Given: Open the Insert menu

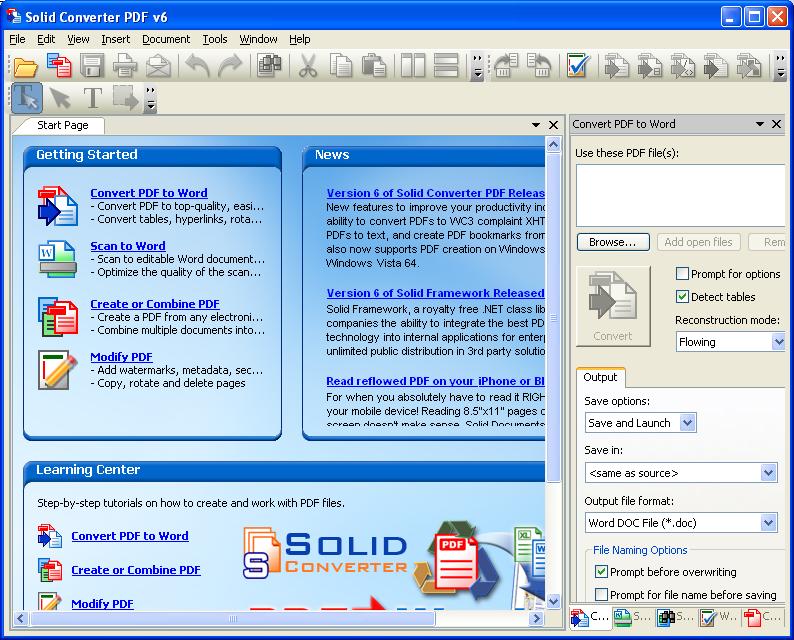Looking at the screenshot, I should (115, 39).
